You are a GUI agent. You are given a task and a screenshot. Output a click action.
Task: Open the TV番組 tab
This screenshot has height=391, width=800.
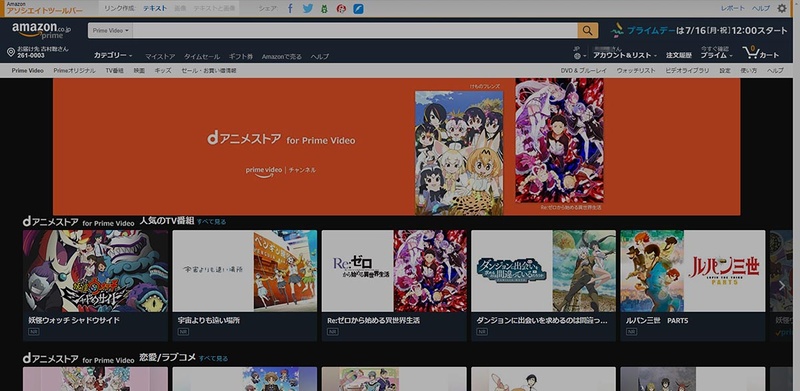[114, 70]
